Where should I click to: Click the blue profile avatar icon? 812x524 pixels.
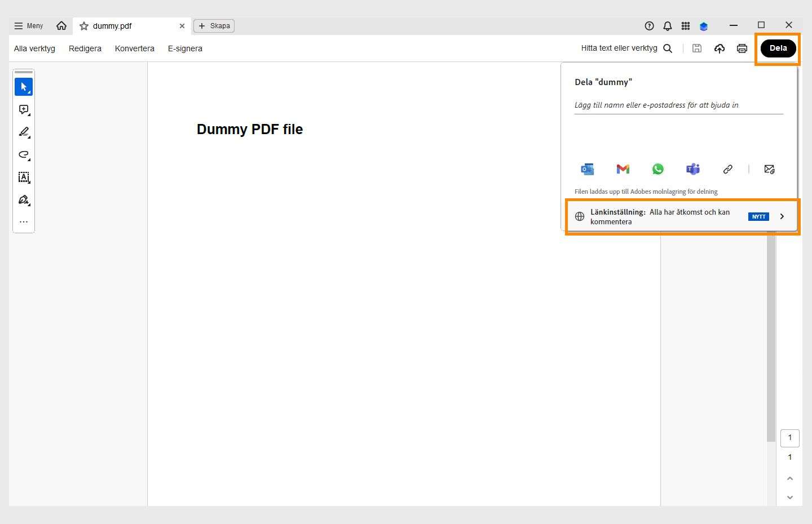[x=704, y=26]
